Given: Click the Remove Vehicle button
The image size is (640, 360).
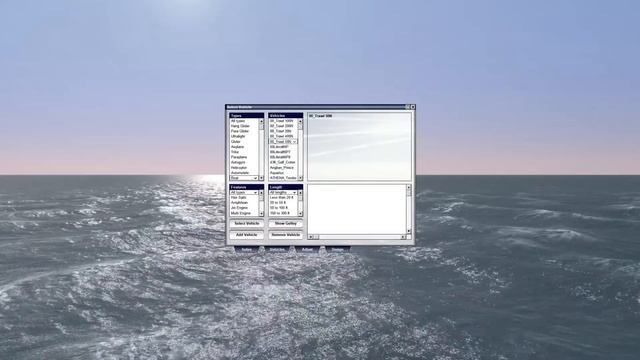Looking at the screenshot, I should point(285,235).
